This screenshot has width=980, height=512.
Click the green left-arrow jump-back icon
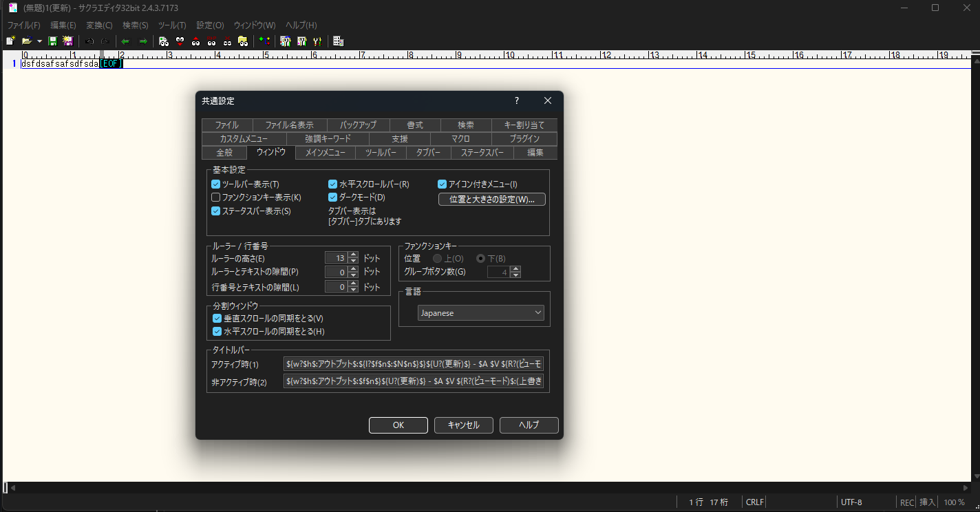point(126,41)
